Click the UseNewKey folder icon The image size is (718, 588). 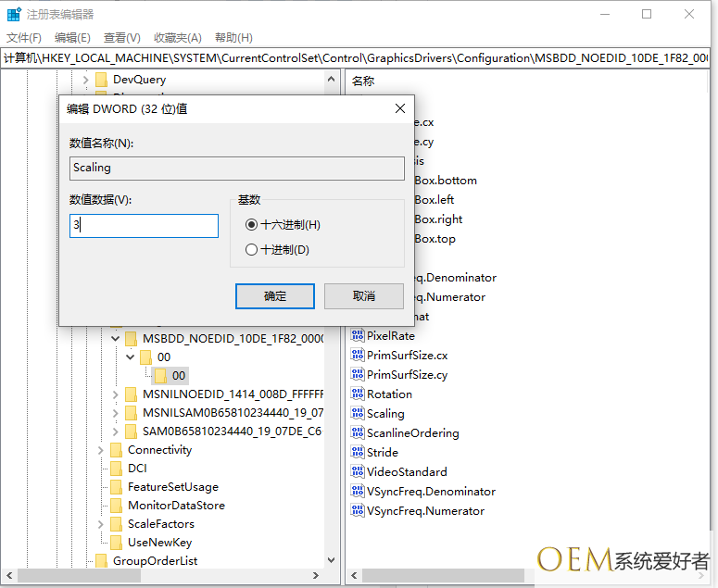click(116, 543)
